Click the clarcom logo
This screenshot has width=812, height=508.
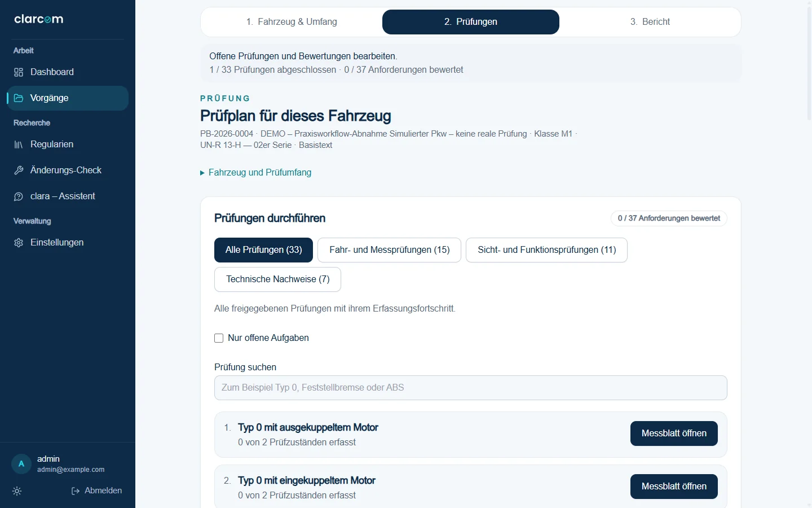pyautogui.click(x=39, y=19)
